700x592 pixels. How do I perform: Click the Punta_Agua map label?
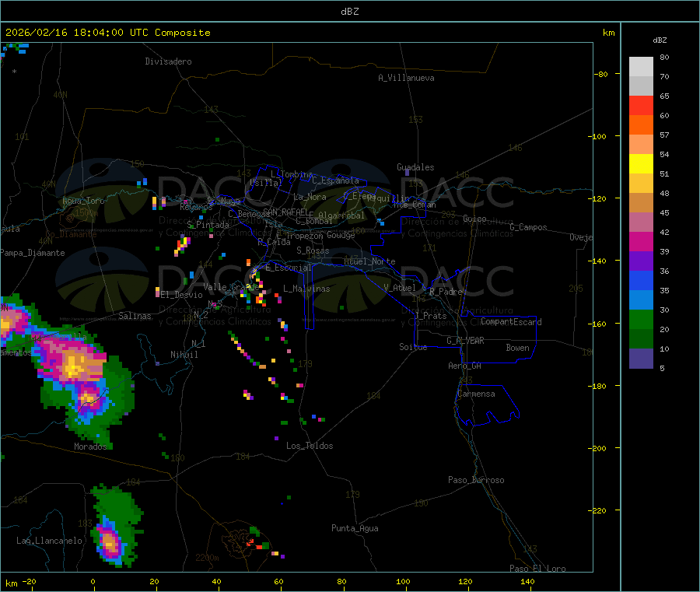coord(355,528)
